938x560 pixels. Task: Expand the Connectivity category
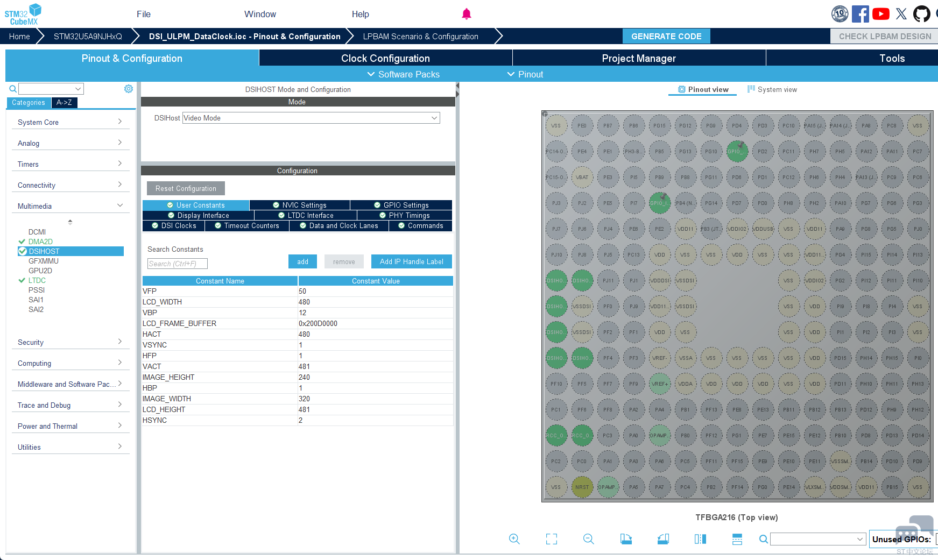[70, 185]
